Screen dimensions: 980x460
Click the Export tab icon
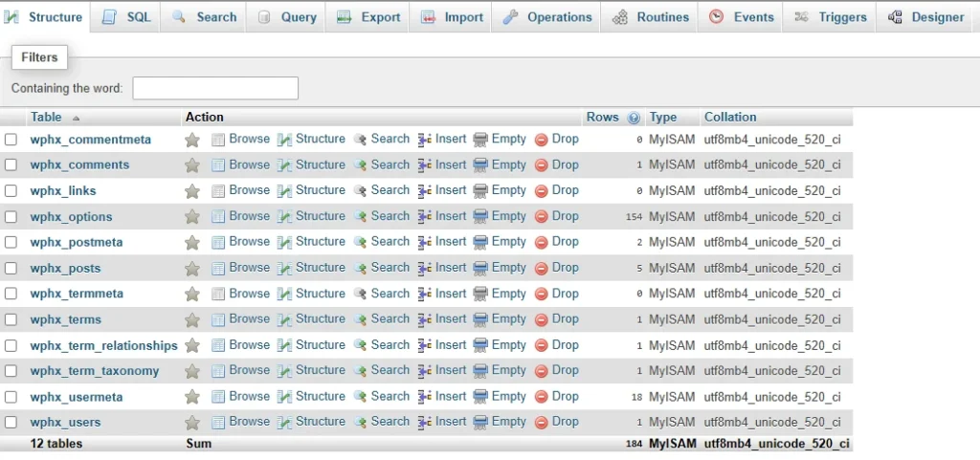345,17
